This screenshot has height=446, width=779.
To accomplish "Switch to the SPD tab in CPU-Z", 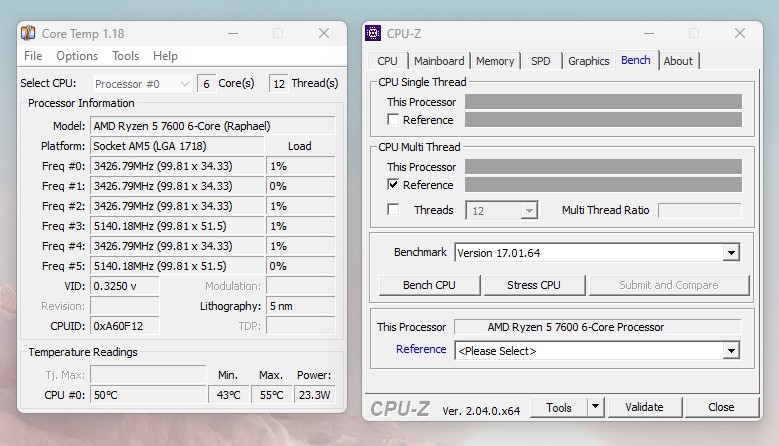I will [x=541, y=61].
